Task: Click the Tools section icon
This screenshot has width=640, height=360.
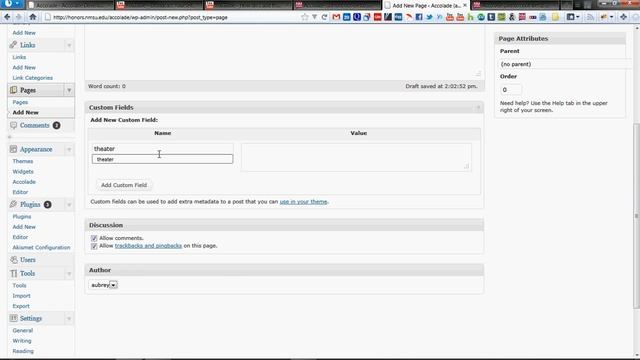Action: pos(13,273)
